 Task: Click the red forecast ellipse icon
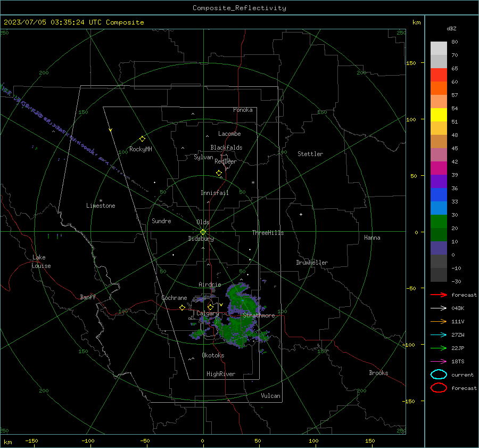439,388
